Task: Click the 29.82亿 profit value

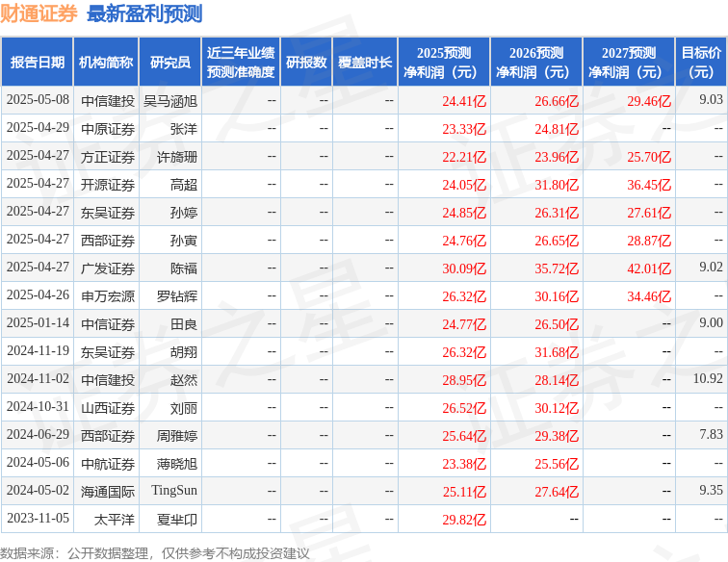Action: [464, 520]
